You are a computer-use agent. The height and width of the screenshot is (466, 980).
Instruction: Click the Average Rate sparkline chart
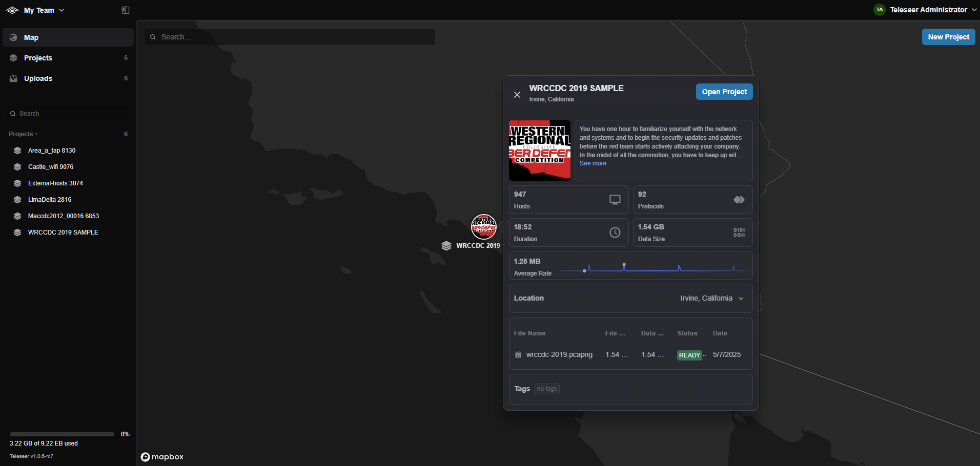[x=653, y=267]
